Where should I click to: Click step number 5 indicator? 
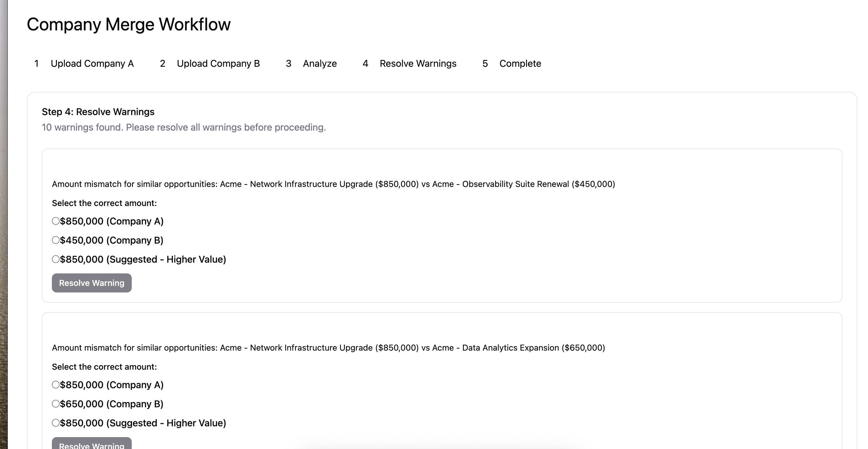pyautogui.click(x=485, y=64)
